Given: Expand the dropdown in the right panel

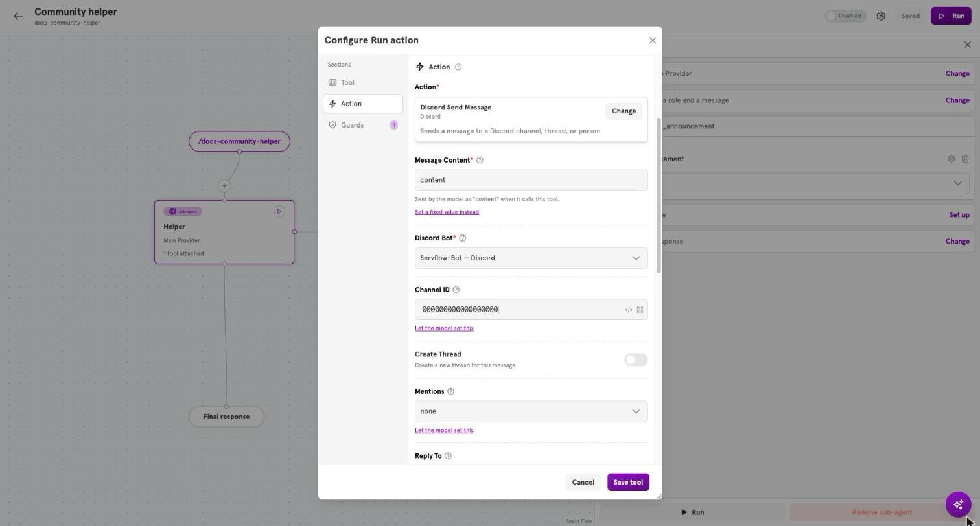Looking at the screenshot, I should pyautogui.click(x=957, y=183).
